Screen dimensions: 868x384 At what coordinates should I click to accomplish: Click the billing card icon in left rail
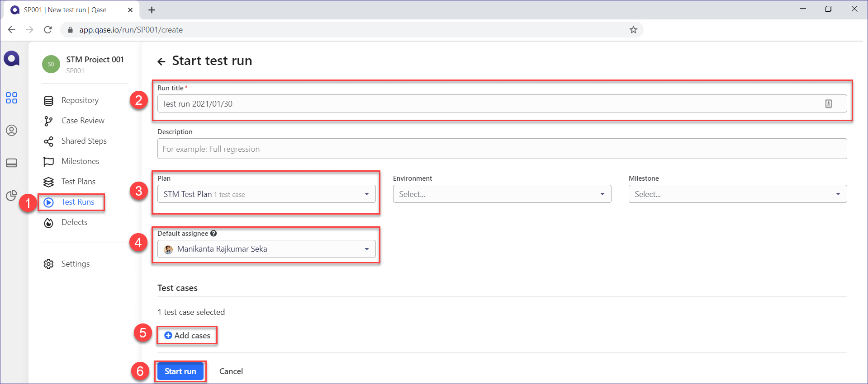click(x=12, y=163)
